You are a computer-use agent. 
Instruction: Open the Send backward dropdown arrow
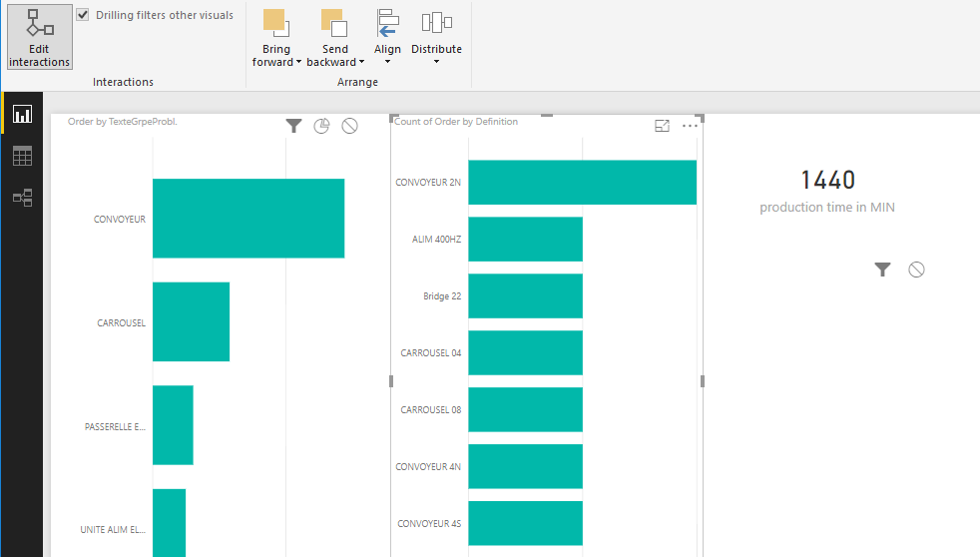click(361, 62)
